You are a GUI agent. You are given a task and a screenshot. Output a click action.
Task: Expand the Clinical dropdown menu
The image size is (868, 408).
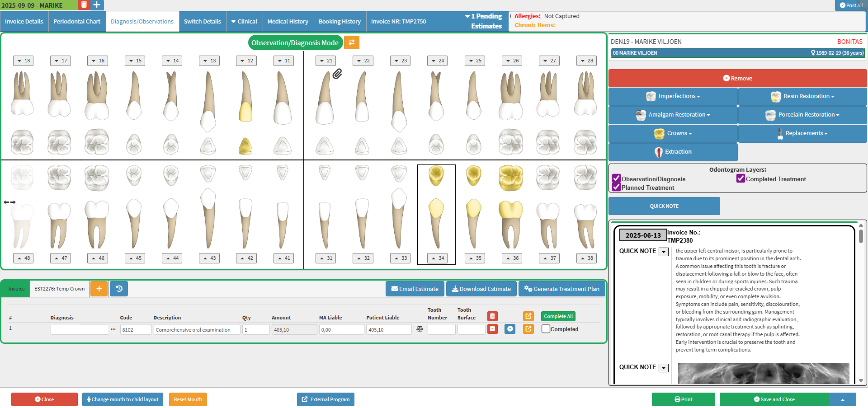tap(244, 21)
